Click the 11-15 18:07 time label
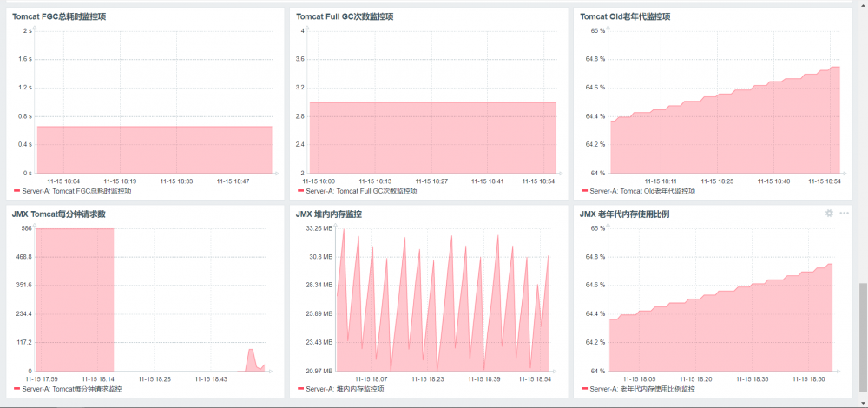This screenshot has height=408, width=868. [372, 379]
